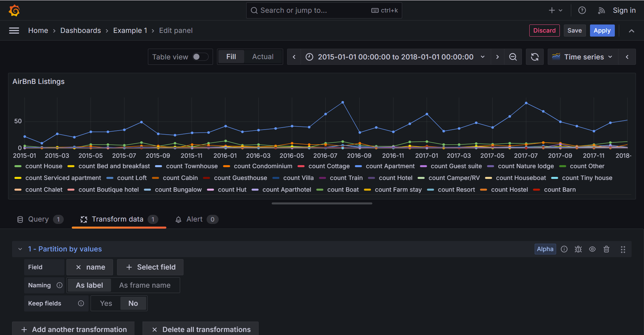Show transformation info circle icon
This screenshot has width=644, height=335.
[564, 249]
